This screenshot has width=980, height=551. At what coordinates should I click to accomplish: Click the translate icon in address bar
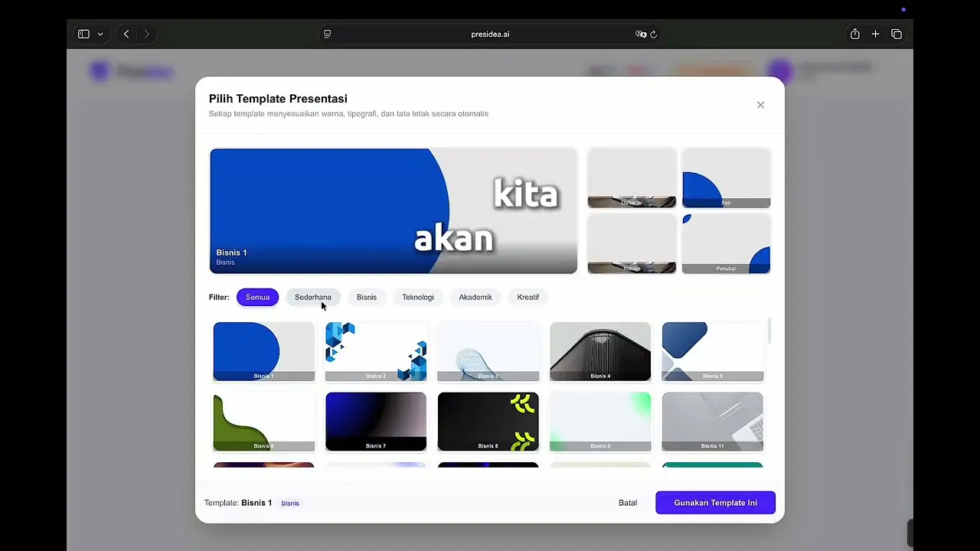click(641, 34)
